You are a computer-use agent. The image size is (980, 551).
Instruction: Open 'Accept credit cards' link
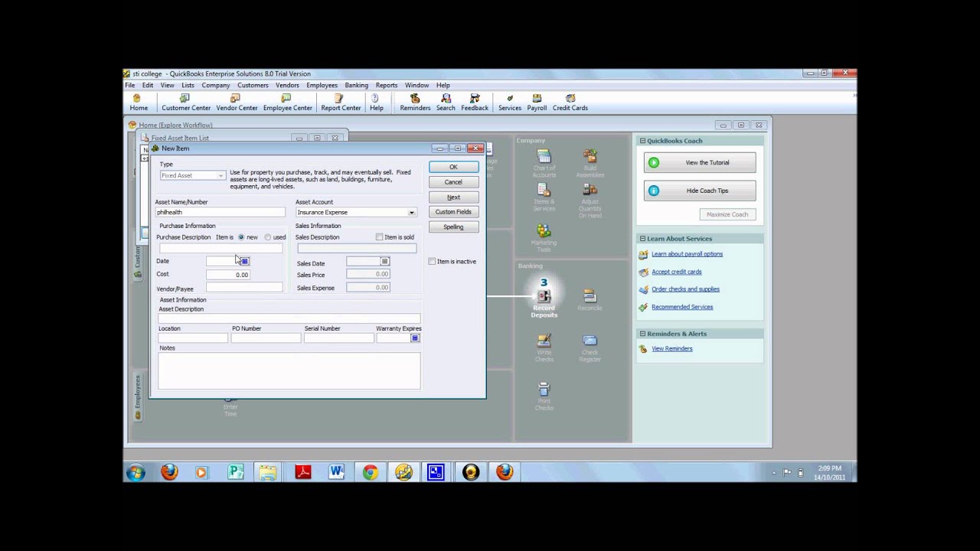[676, 272]
